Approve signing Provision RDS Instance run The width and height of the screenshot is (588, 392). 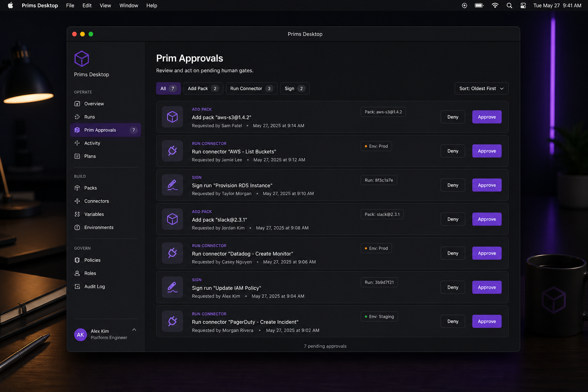pos(487,185)
